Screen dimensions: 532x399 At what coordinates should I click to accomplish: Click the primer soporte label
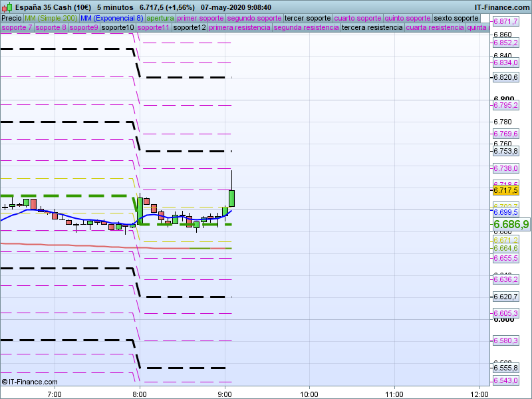[x=201, y=18]
